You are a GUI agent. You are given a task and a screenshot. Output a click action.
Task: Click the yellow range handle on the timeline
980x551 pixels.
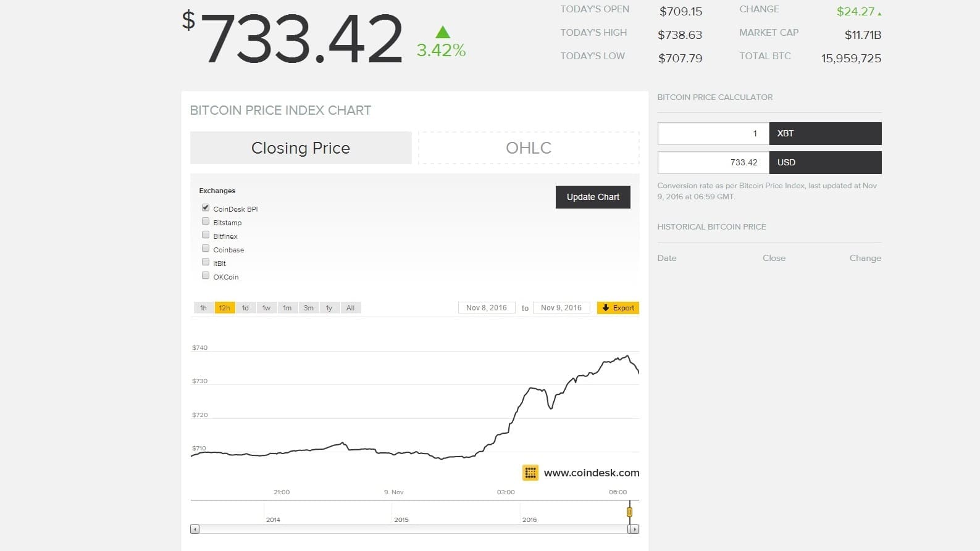pyautogui.click(x=629, y=512)
